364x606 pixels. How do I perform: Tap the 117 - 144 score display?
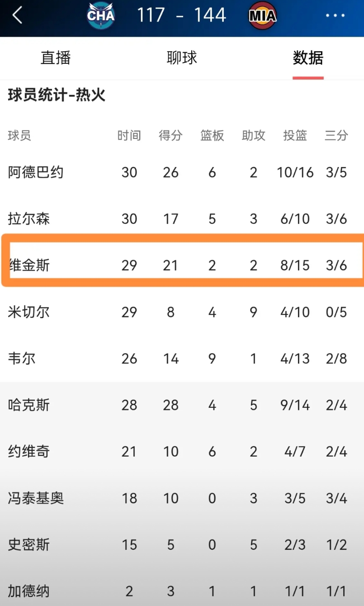[181, 16]
